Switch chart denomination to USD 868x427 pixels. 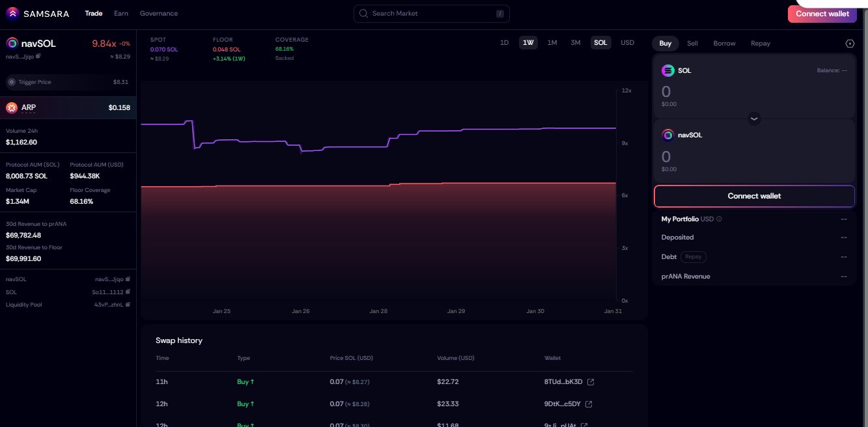pos(627,43)
